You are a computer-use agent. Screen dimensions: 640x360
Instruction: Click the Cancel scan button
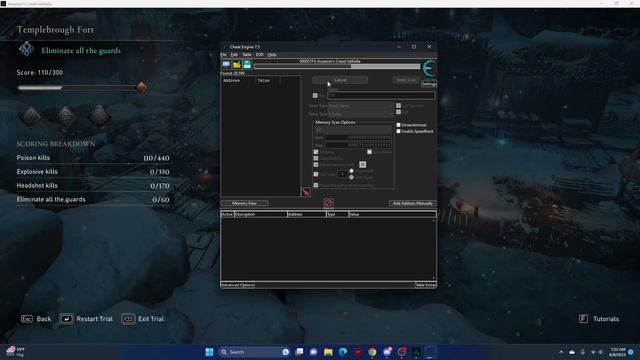[340, 80]
